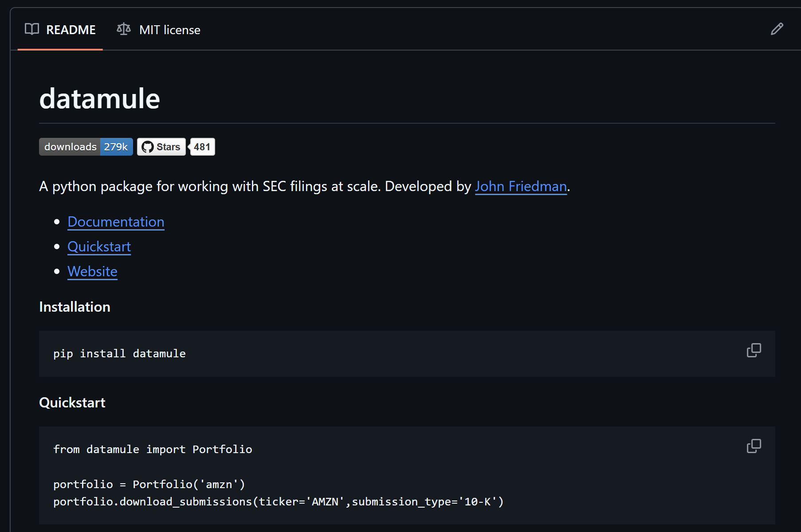
Task: Click the downloads 279k badge
Action: point(86,146)
